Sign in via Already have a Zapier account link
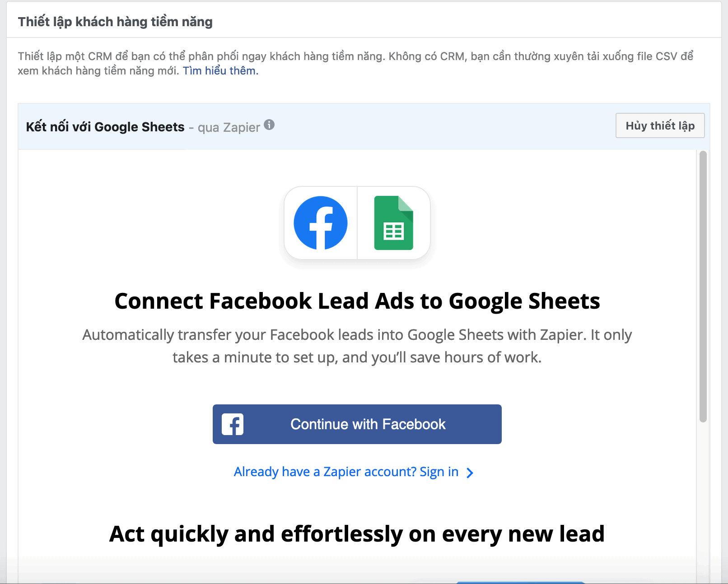The width and height of the screenshot is (728, 584). [346, 472]
